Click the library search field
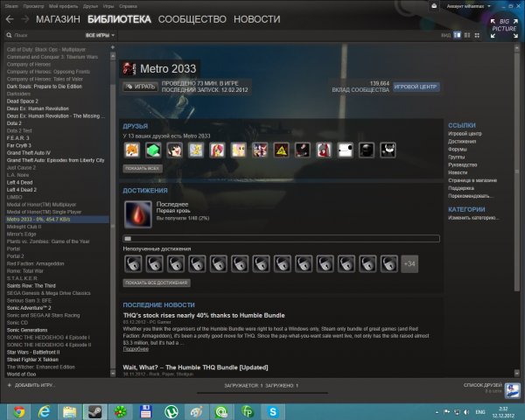 (47, 35)
